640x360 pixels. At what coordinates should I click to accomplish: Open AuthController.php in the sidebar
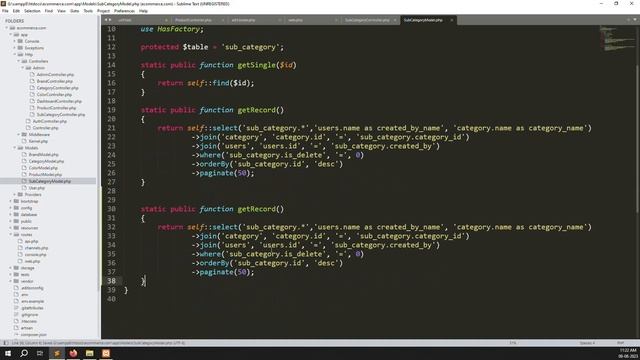click(49, 121)
